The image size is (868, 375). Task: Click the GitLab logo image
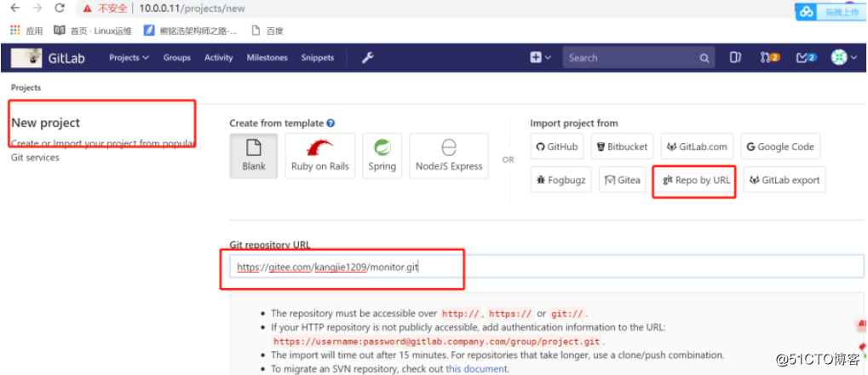26,58
